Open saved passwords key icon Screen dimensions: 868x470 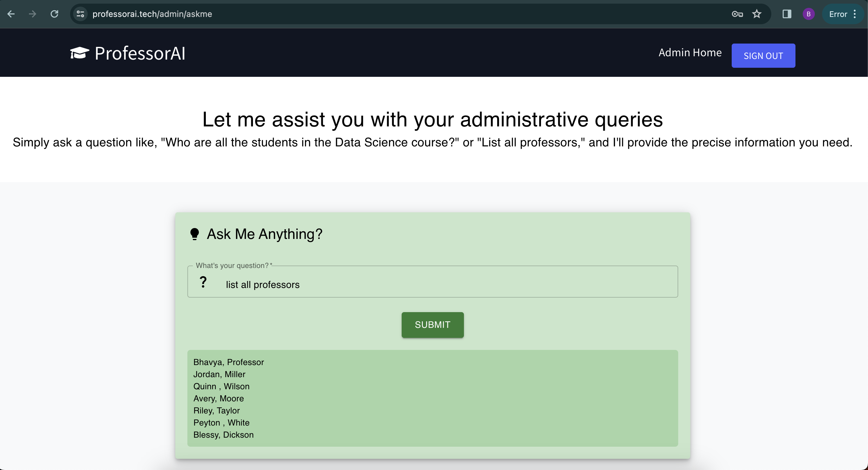click(737, 14)
